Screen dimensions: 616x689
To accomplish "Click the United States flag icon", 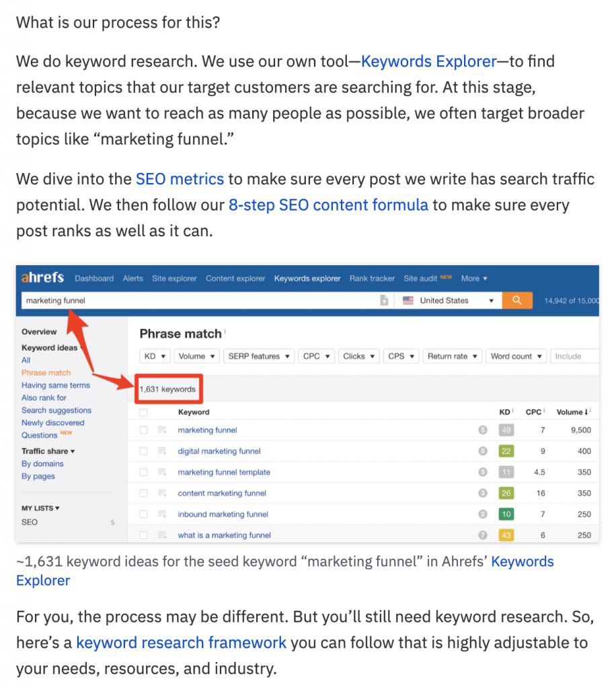I will (408, 301).
